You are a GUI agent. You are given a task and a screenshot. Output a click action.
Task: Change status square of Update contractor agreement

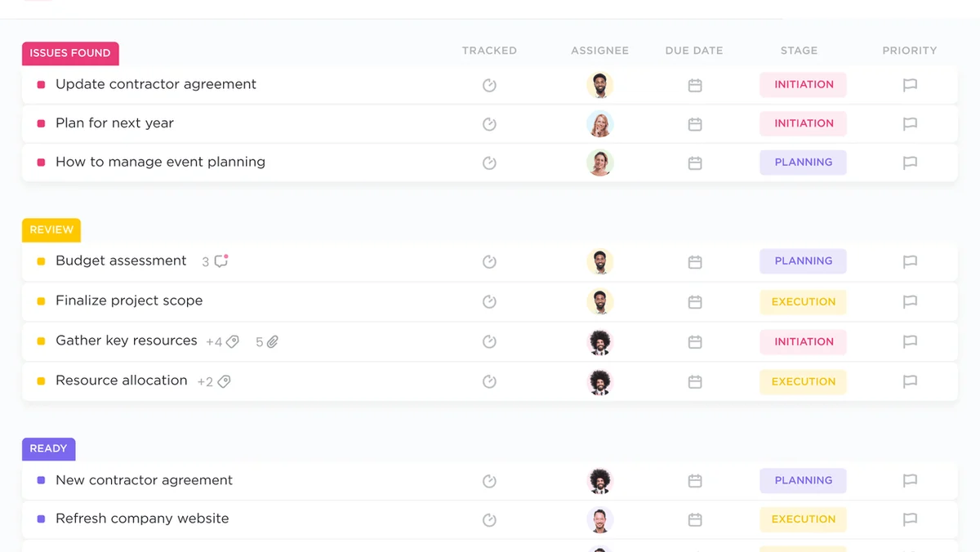pos(41,84)
